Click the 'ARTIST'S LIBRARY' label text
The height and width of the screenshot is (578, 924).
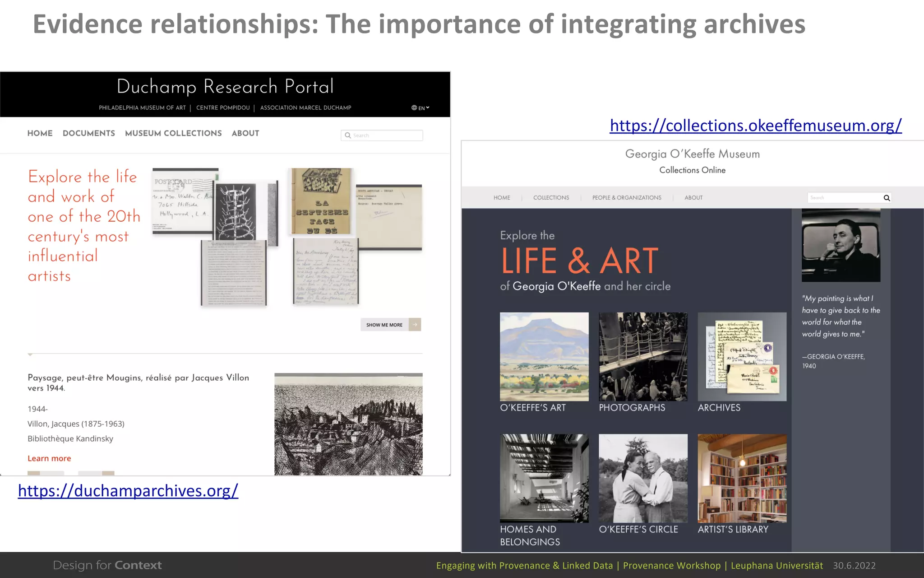point(733,530)
